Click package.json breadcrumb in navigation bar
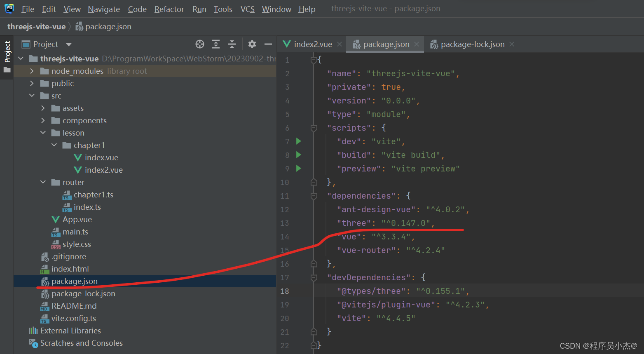 pyautogui.click(x=103, y=26)
